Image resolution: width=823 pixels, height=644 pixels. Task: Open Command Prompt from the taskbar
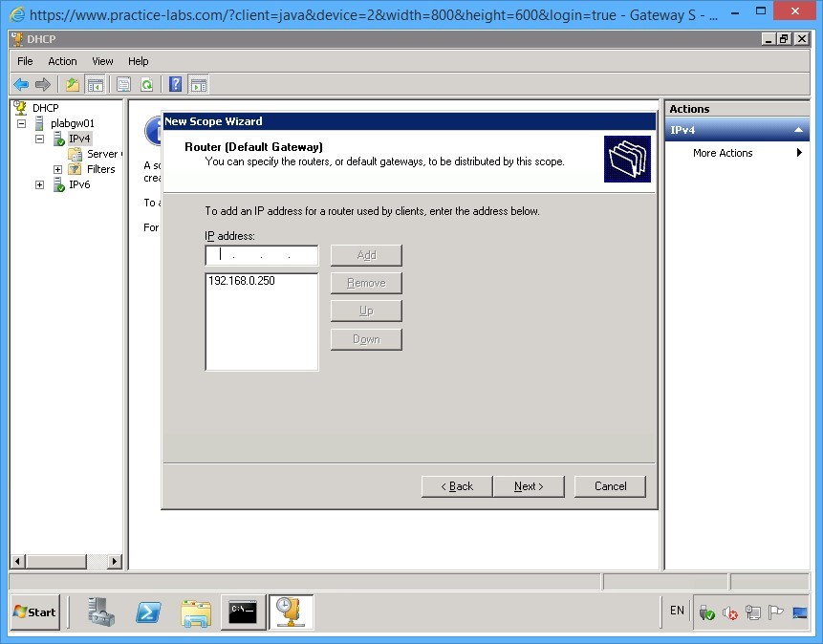pos(242,612)
